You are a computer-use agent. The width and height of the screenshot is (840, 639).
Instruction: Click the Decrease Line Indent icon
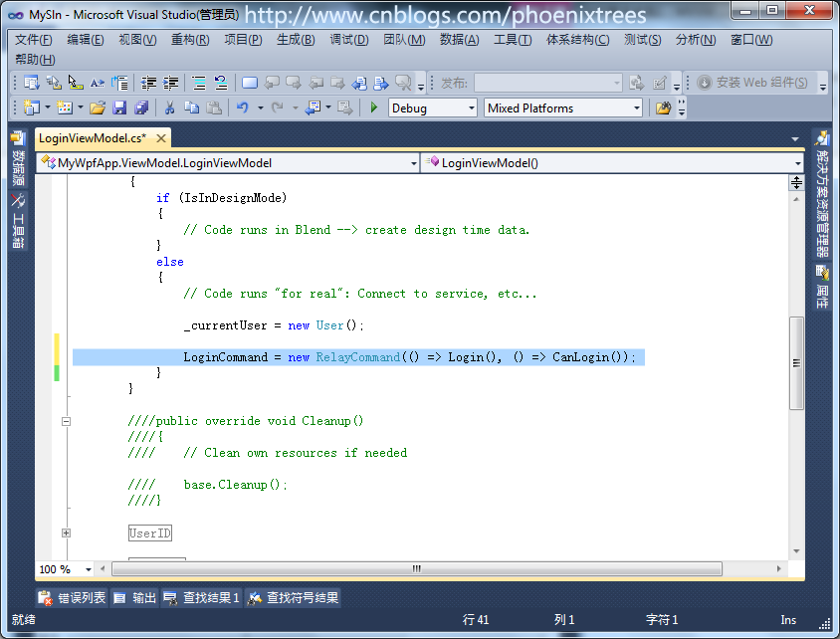[x=148, y=83]
